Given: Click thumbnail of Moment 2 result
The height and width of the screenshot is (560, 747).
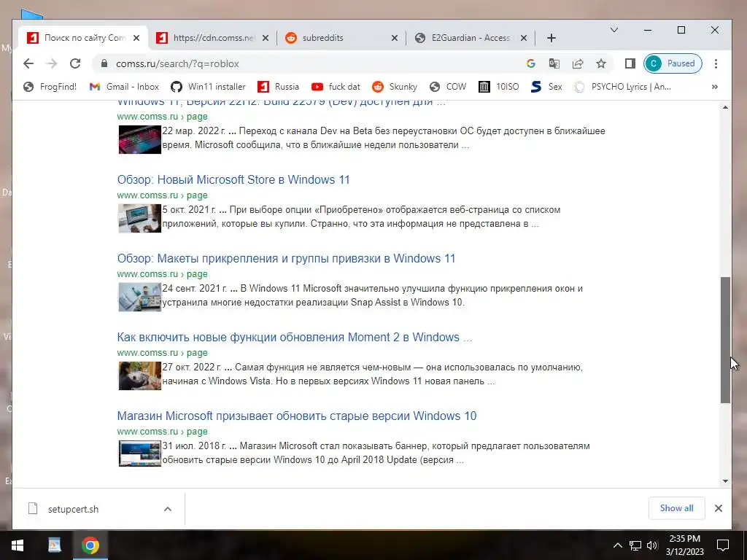Looking at the screenshot, I should click(x=139, y=376).
